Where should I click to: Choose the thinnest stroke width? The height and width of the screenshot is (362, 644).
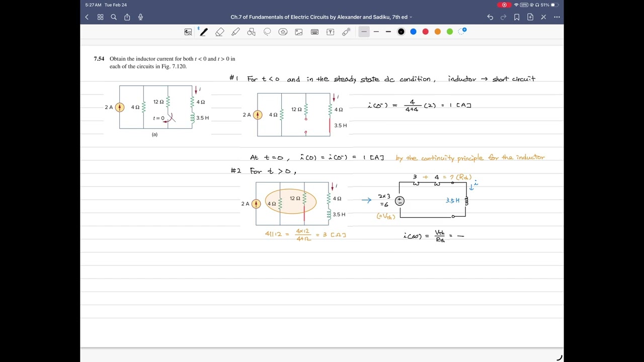(x=364, y=32)
